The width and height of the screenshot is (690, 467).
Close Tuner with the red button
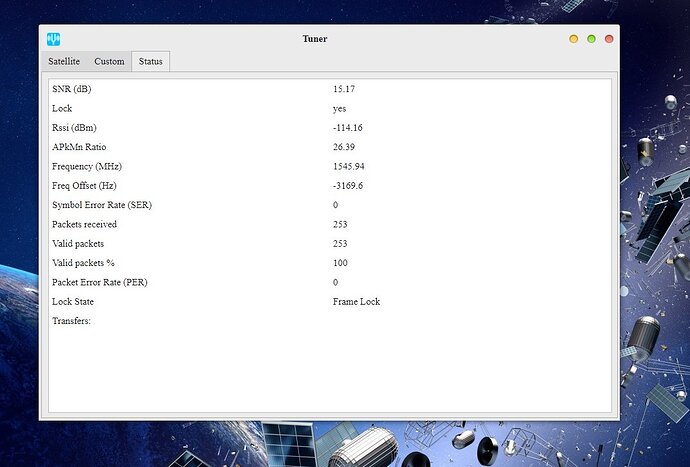609,39
